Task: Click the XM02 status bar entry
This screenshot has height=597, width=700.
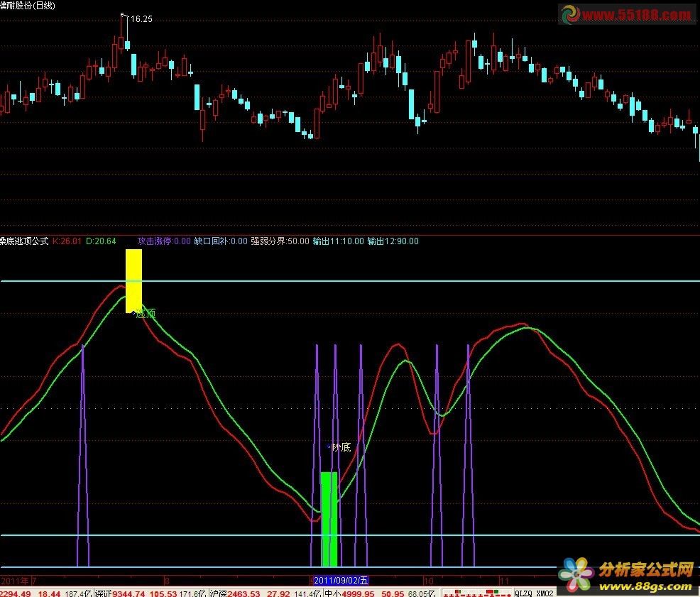Action: tap(545, 593)
